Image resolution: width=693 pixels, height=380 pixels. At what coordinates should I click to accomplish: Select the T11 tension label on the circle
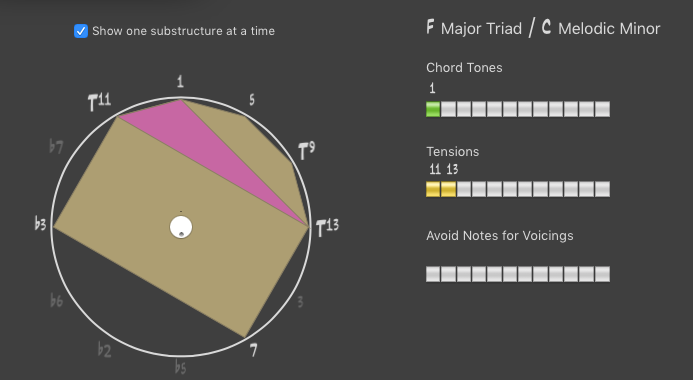[x=99, y=102]
